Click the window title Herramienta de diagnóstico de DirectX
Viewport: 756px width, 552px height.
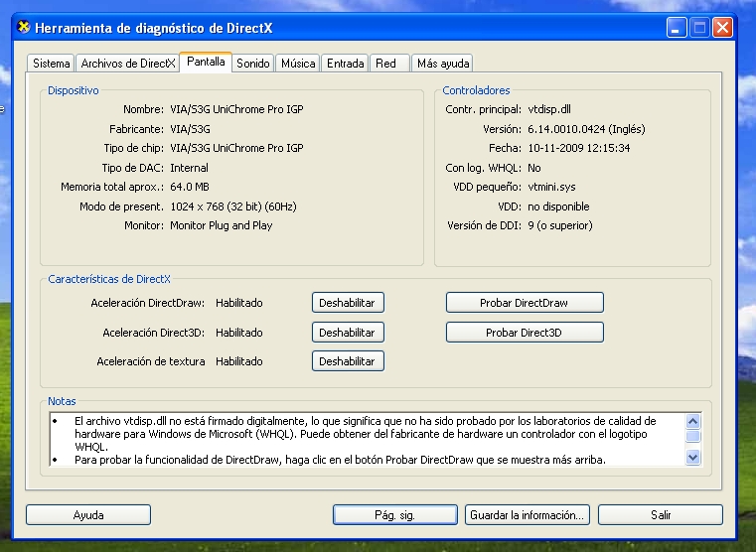pos(153,28)
